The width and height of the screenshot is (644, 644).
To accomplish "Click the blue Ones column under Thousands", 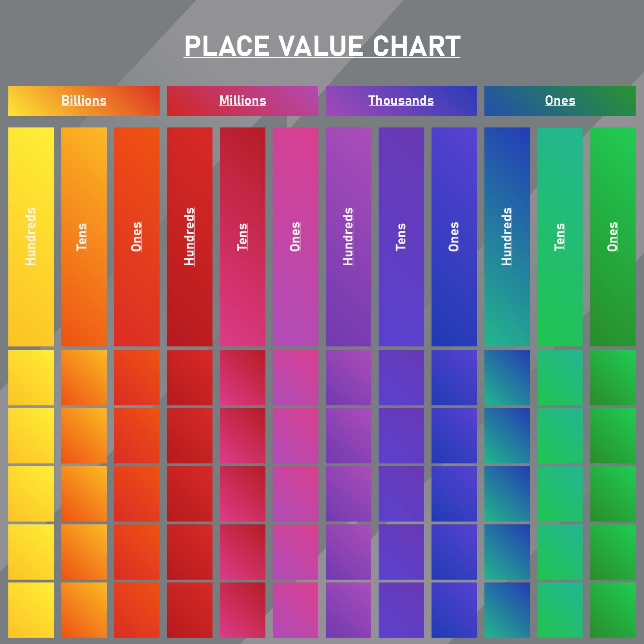I will [x=454, y=237].
